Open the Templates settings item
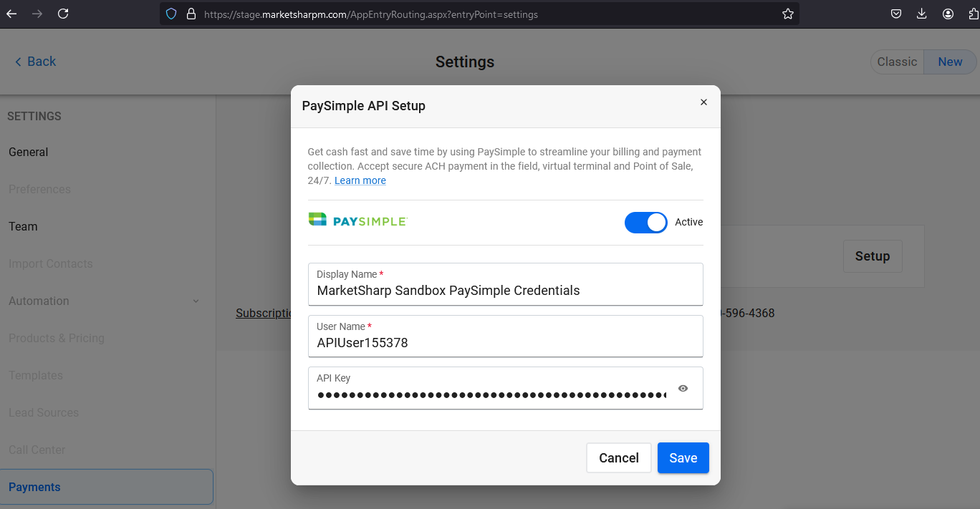The image size is (980, 509). pos(36,375)
